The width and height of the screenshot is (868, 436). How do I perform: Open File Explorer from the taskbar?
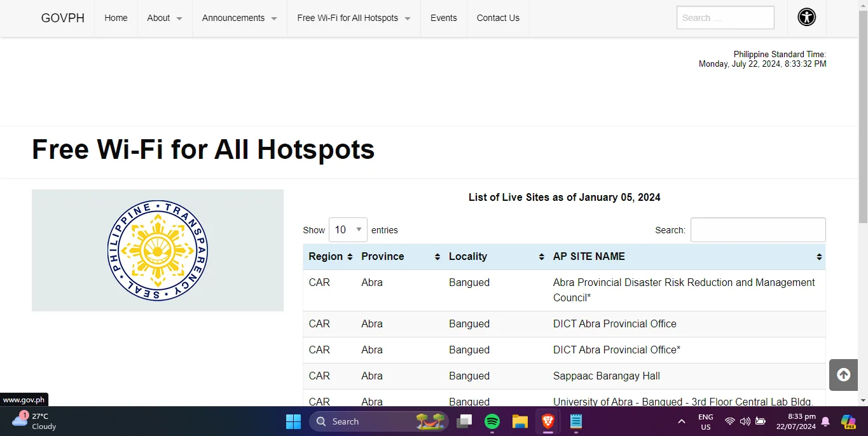(520, 421)
